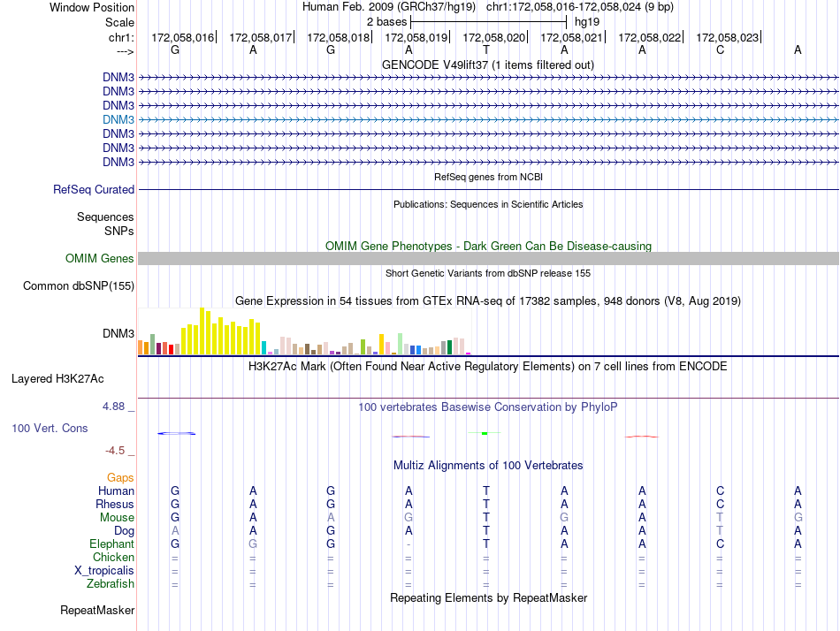Image resolution: width=840 pixels, height=631 pixels.
Task: Click the OMIM Genes track label
Action: pyautogui.click(x=100, y=259)
